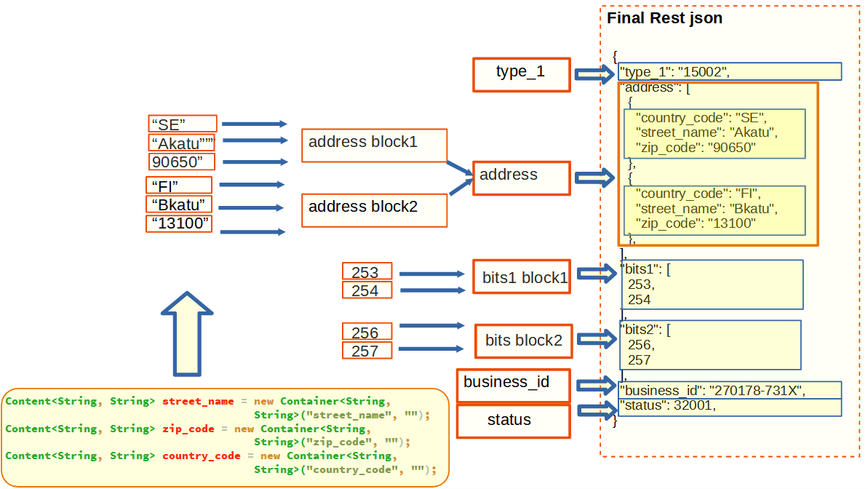This screenshot has width=868, height=489.
Task: Select the bits block2 box
Action: pyautogui.click(x=523, y=341)
